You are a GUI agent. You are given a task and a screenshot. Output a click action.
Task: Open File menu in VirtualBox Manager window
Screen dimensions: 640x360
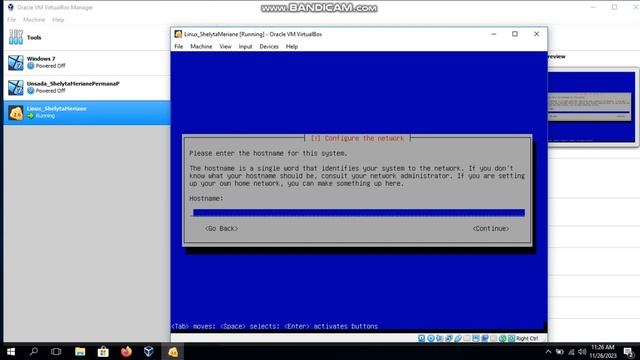11,20
